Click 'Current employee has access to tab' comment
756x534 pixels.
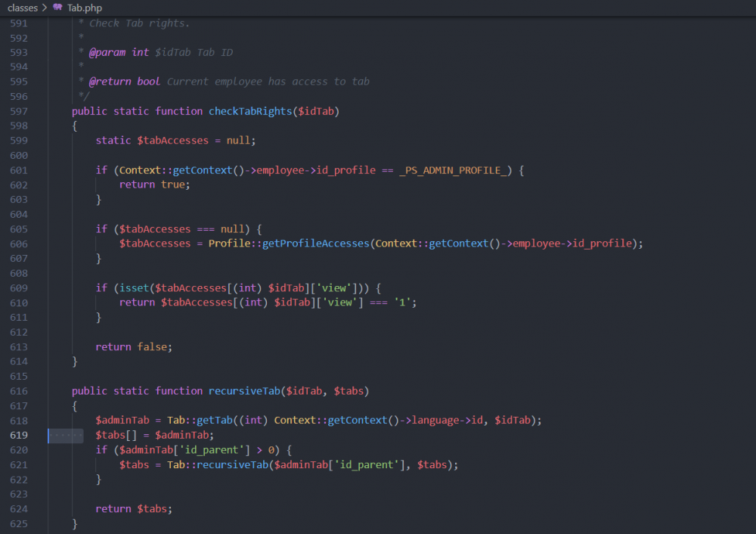(268, 82)
